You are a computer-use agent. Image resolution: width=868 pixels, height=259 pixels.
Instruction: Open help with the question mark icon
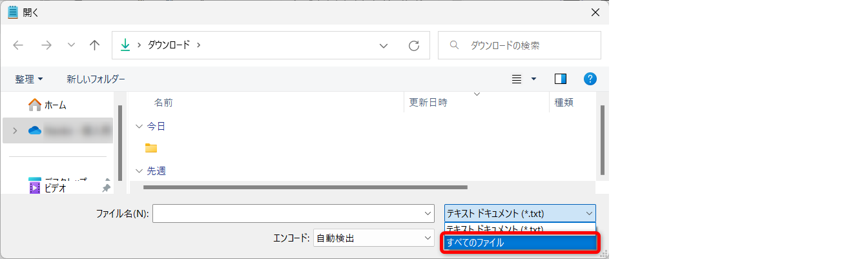(x=590, y=79)
